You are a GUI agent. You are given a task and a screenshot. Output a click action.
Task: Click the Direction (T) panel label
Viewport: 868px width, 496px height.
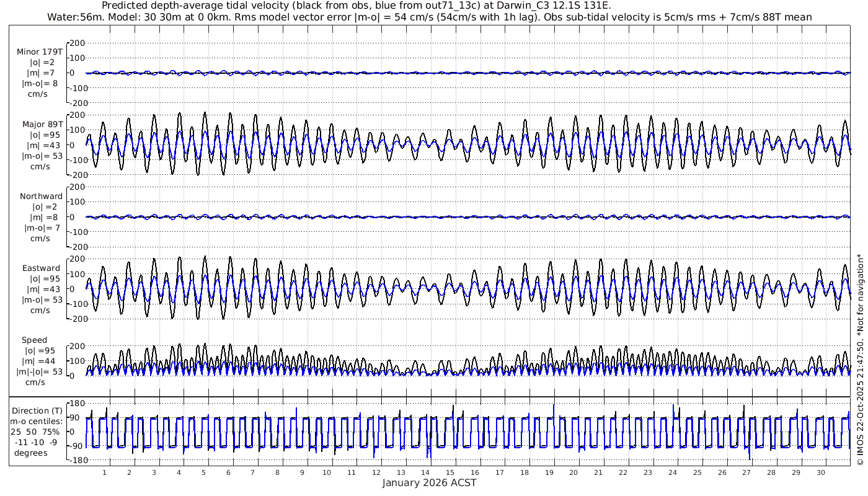(37, 410)
